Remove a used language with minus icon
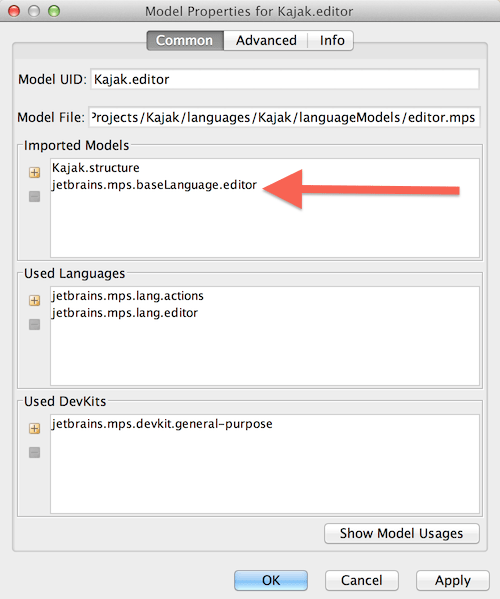The width and height of the screenshot is (500, 599). click(x=34, y=324)
